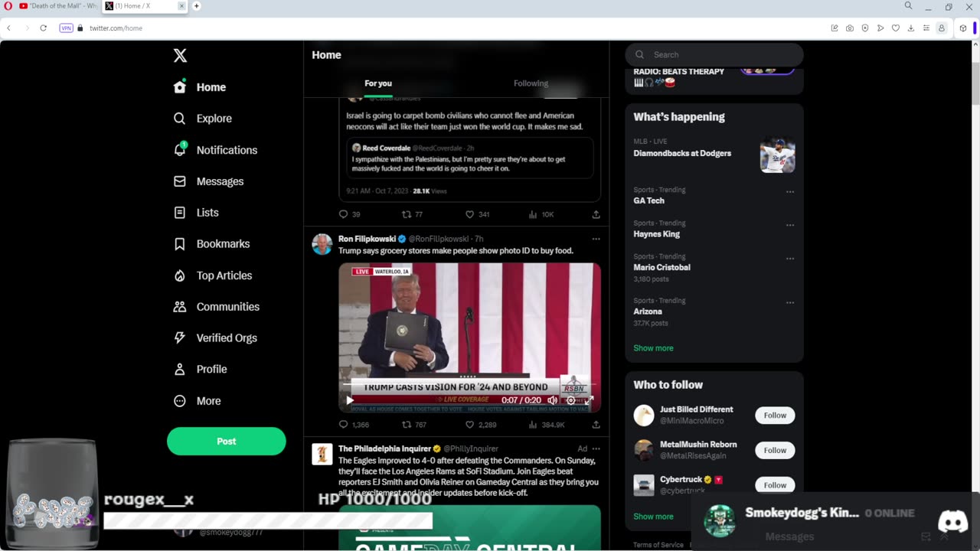Reply to the Israel carpet bomb tweet
This screenshot has width=980, height=551.
tap(344, 214)
